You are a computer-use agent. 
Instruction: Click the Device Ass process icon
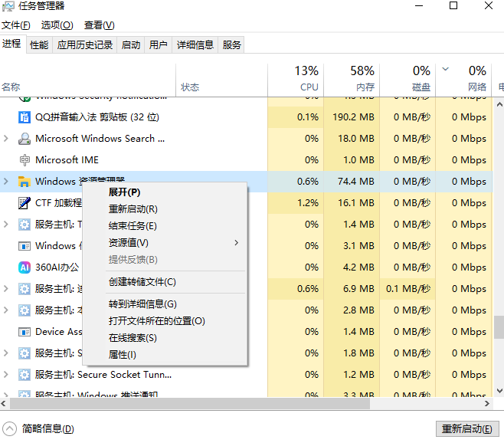(x=25, y=332)
